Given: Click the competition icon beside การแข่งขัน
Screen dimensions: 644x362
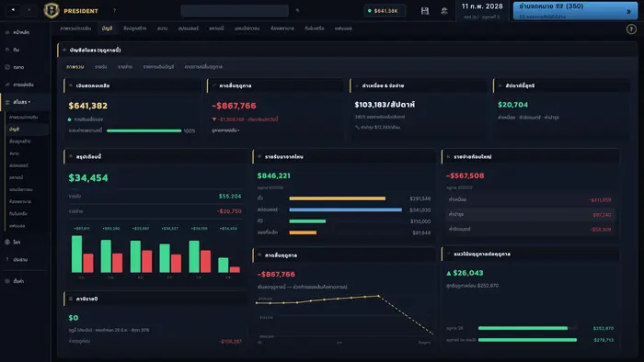Looking at the screenshot, I should (x=7, y=85).
